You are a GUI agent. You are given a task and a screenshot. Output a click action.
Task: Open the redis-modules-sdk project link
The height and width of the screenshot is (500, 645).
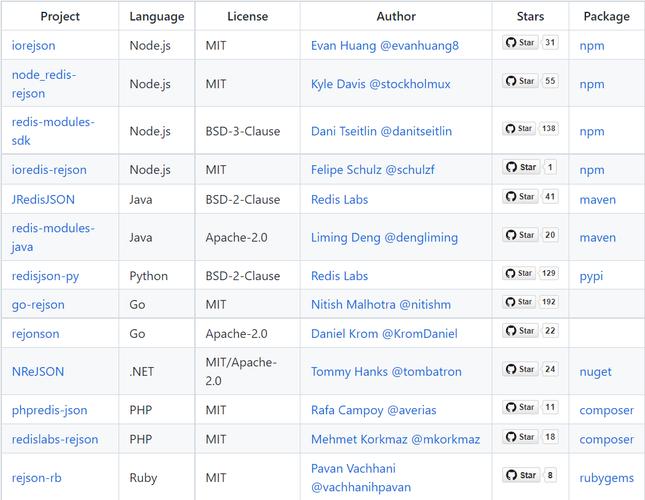pyautogui.click(x=53, y=131)
